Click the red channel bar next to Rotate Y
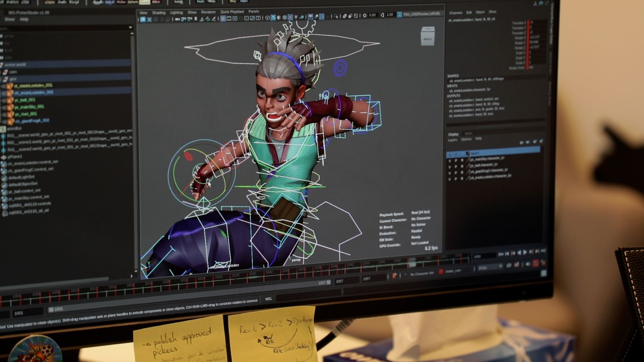The image size is (644, 362). click(527, 43)
